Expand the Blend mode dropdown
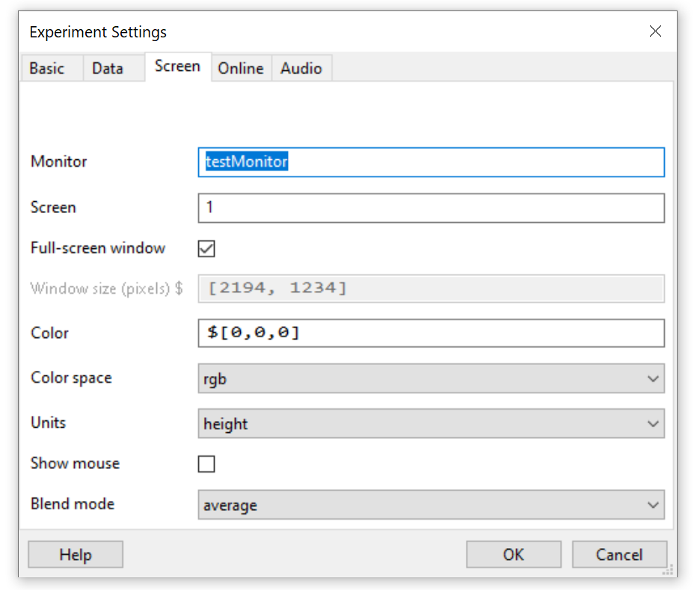Screen dimensions: 700x590 431,506
